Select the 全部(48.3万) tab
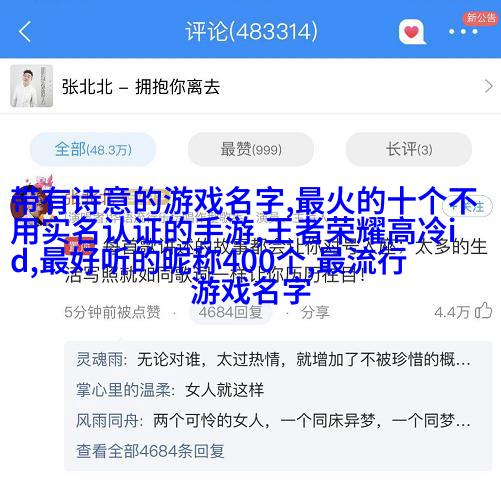 pyautogui.click(x=93, y=149)
